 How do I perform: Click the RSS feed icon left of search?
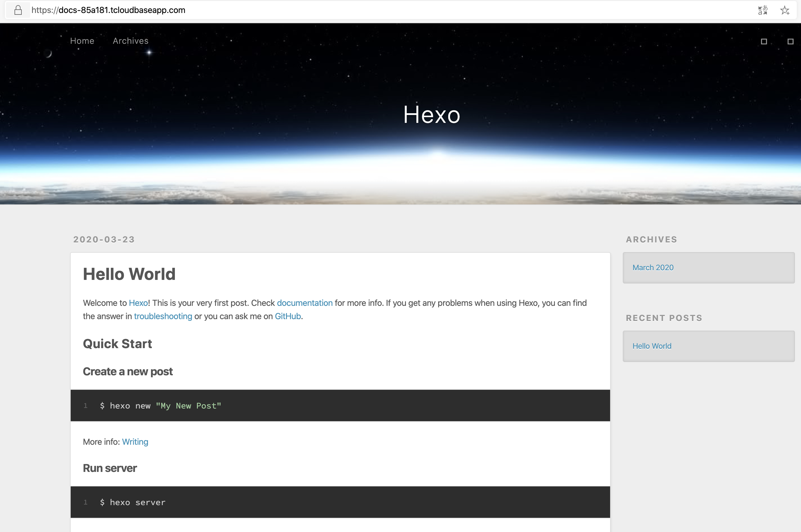click(764, 41)
